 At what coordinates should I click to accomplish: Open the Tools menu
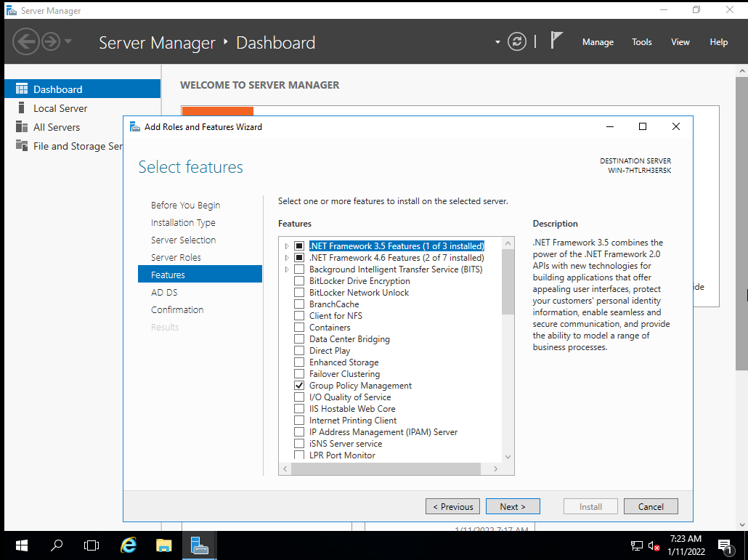point(641,41)
